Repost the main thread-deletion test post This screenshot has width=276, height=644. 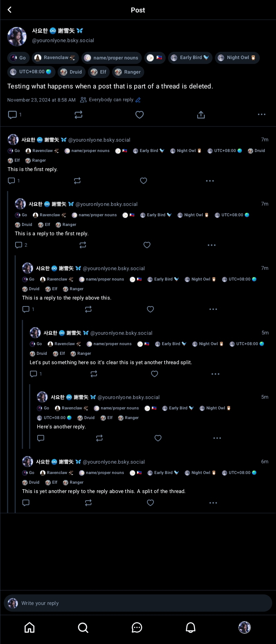tap(79, 115)
